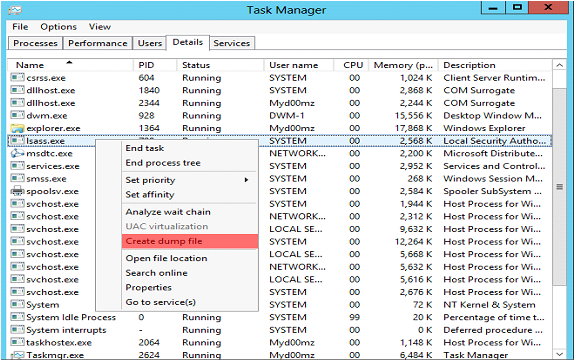Open the File menu
Screen dimensions: 574x360
(20, 27)
